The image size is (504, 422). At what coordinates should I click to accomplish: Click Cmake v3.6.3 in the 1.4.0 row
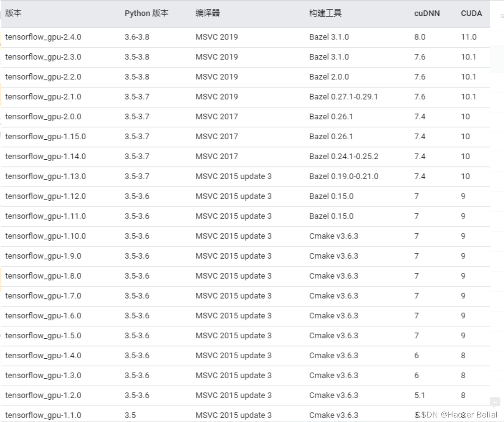click(x=334, y=356)
